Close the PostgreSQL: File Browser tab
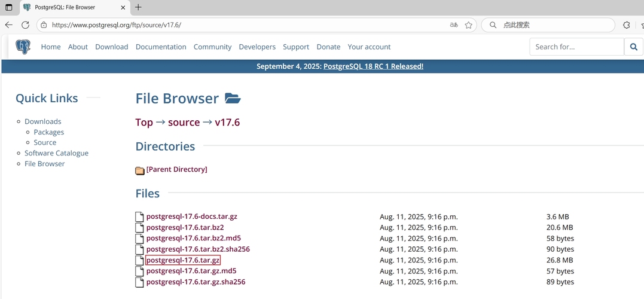This screenshot has width=644, height=299. pos(124,7)
